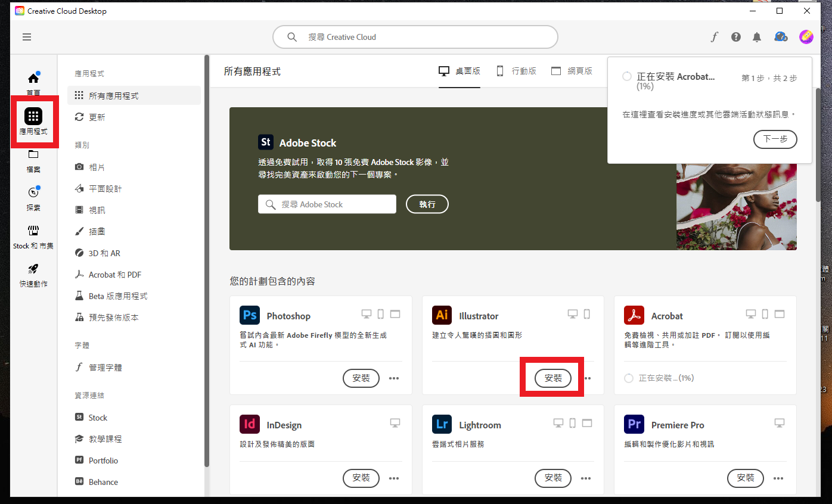The height and width of the screenshot is (504, 832).
Task: Open 插圖 illustration category
Action: (x=134, y=232)
